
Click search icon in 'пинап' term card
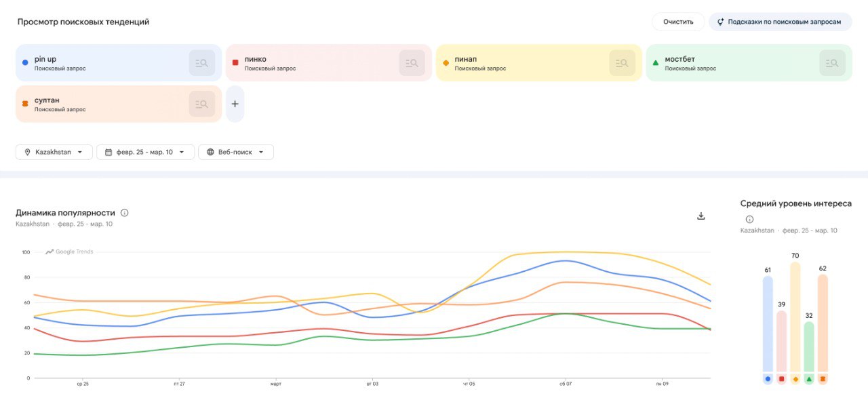pyautogui.click(x=622, y=63)
